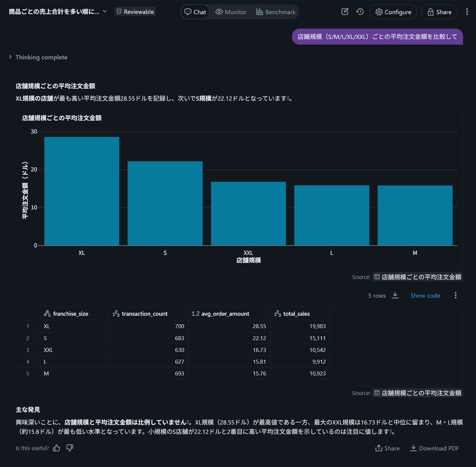Open the source link below the chart

tap(418, 277)
